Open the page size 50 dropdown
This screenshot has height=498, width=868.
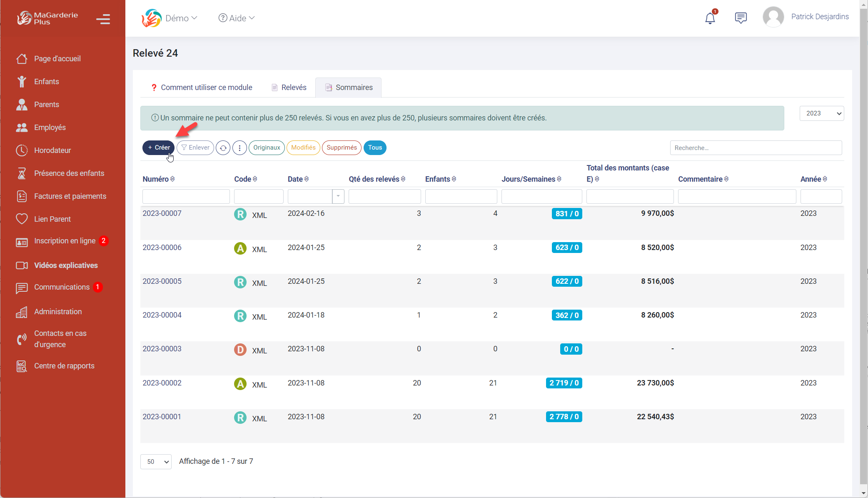pos(156,462)
